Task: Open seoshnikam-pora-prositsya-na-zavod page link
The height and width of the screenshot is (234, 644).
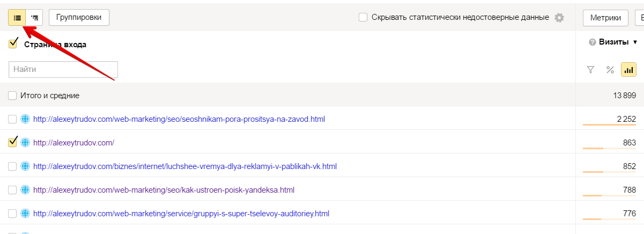Action: point(179,119)
